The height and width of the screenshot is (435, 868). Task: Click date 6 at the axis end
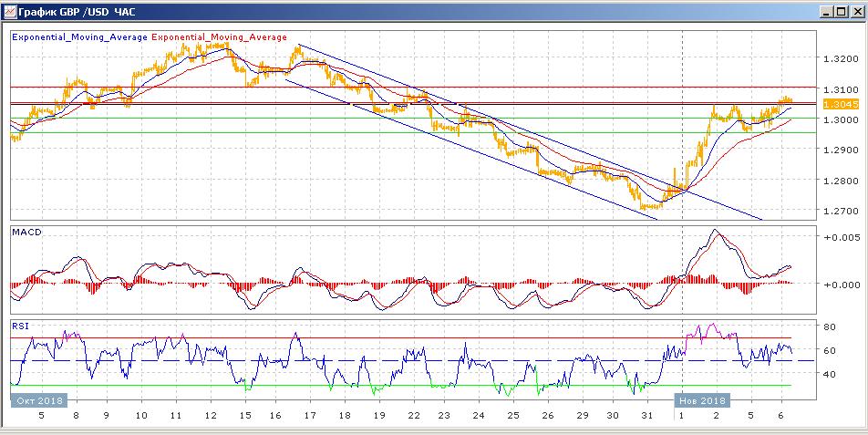tap(781, 415)
